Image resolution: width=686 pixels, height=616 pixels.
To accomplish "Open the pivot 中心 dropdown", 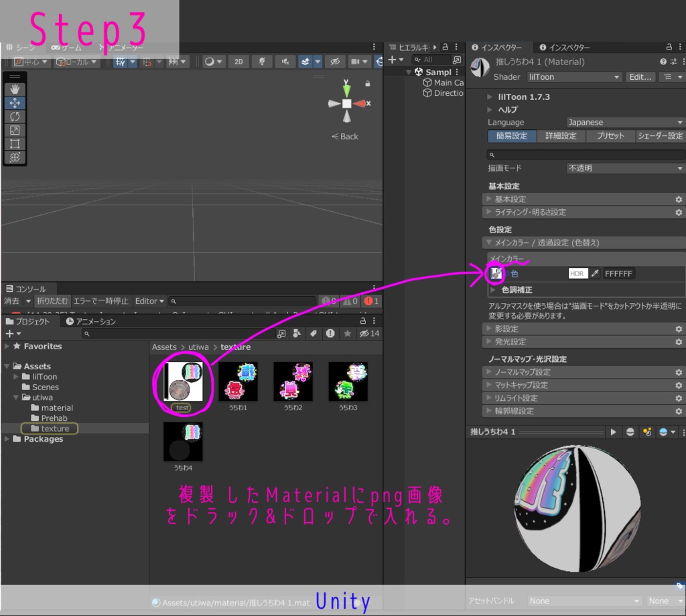I will 29,61.
